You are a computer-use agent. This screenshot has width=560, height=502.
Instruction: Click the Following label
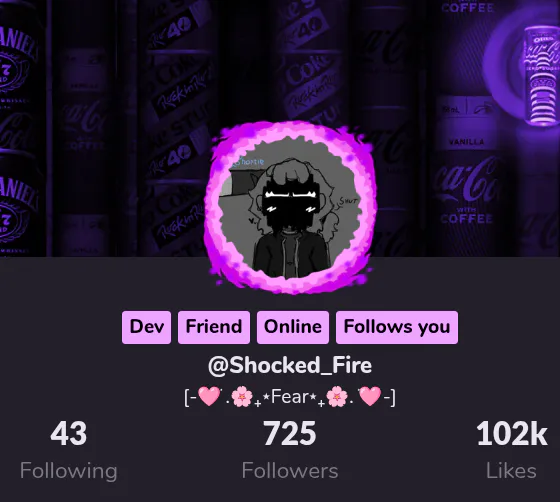[69, 471]
